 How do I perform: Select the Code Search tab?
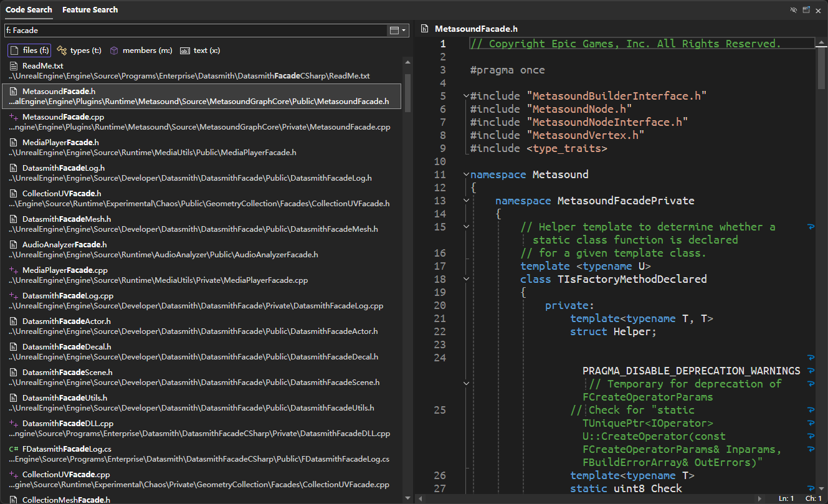[x=28, y=10]
